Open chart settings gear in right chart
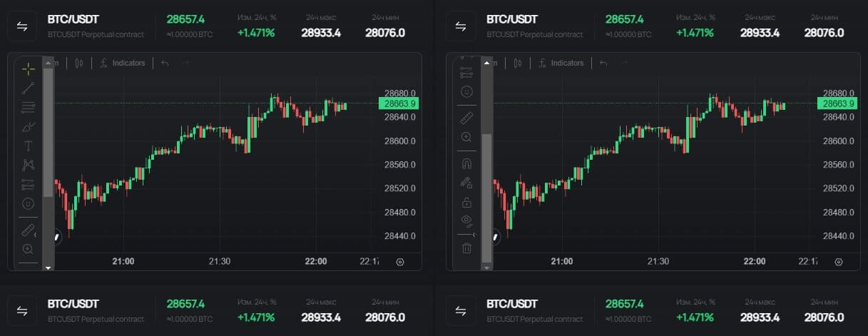This screenshot has height=336, width=868. point(838,262)
